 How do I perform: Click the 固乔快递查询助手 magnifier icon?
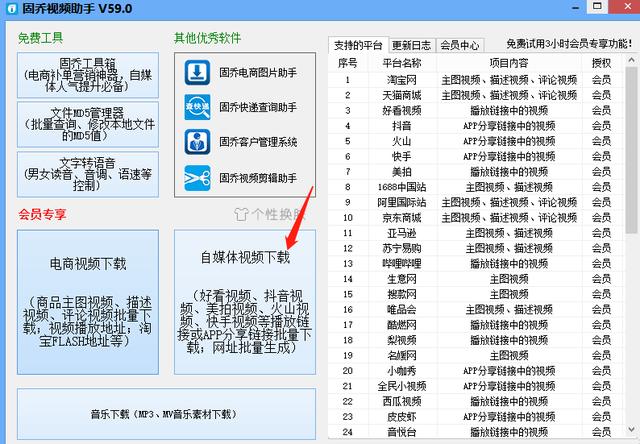click(197, 107)
